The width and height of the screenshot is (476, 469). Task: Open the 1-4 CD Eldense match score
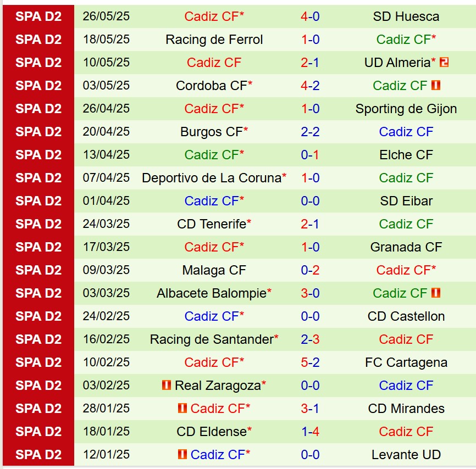[310, 432]
